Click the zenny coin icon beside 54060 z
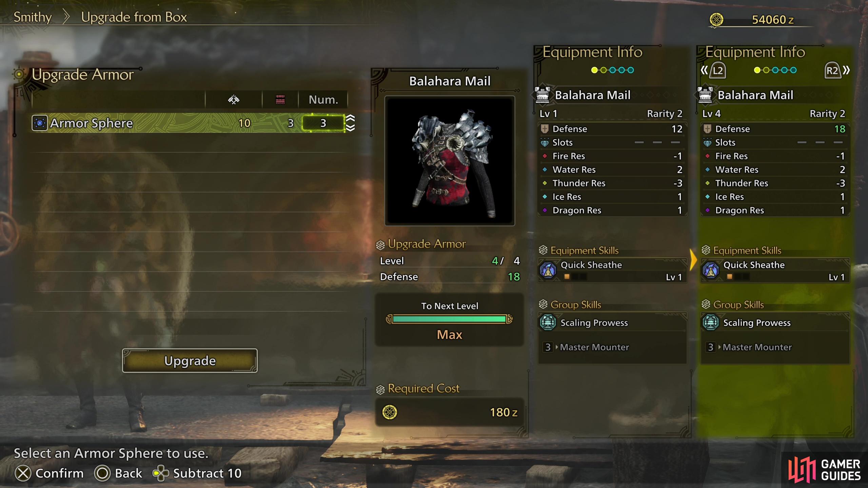Image resolution: width=868 pixels, height=488 pixels. click(716, 20)
